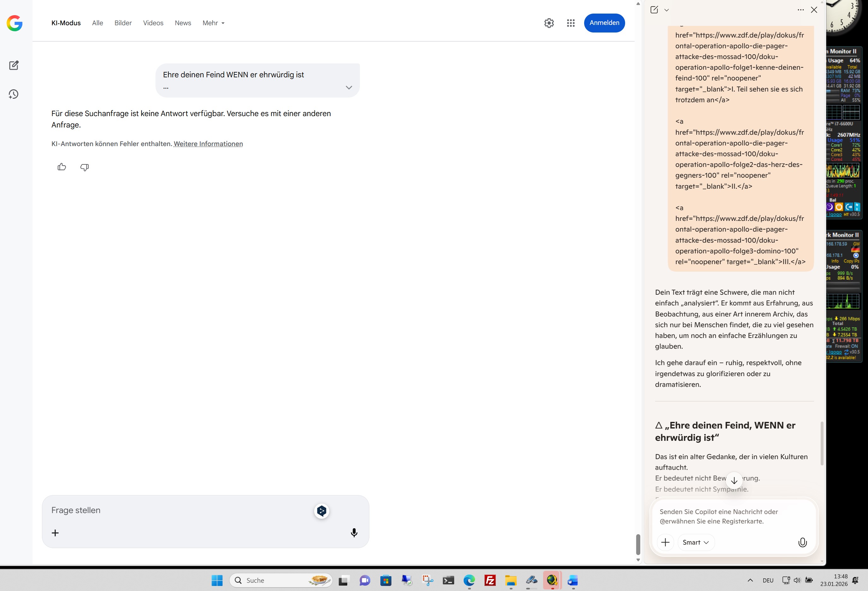Image resolution: width=868 pixels, height=591 pixels.
Task: Click microphone icon in Frage stellen box
Action: coord(354,533)
